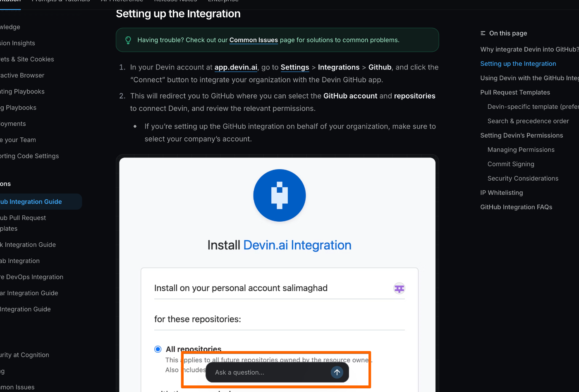The image size is (579, 392).
Task: Go to Security Considerations subsection
Action: pos(523,178)
